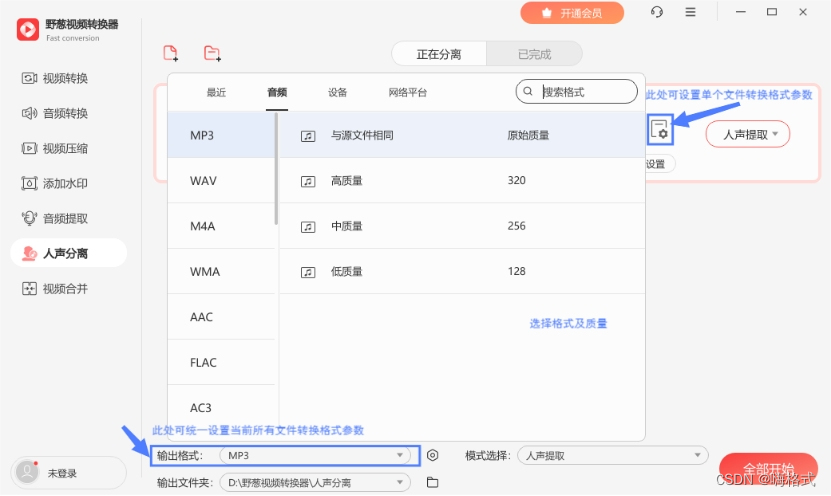This screenshot has width=831, height=496.
Task: Choose AAC format in list
Action: pyautogui.click(x=221, y=317)
